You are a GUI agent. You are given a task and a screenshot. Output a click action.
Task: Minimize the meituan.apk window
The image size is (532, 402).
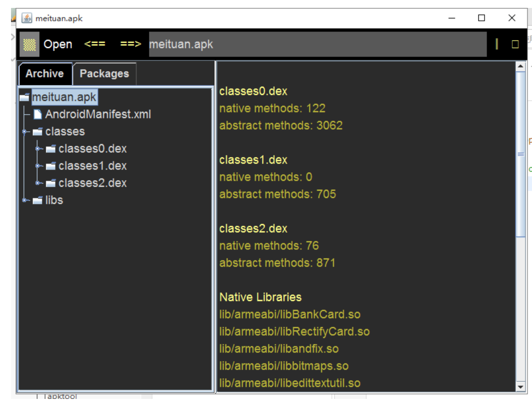click(x=452, y=18)
